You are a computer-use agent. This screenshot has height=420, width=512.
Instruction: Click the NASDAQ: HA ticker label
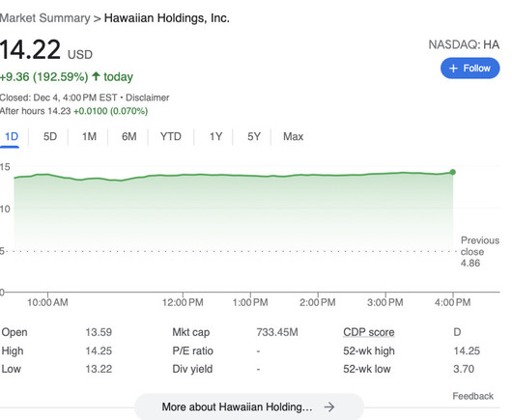(x=464, y=44)
